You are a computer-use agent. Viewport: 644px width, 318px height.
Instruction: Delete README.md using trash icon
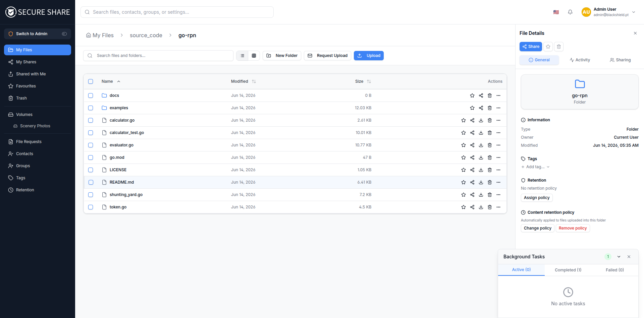[490, 182]
